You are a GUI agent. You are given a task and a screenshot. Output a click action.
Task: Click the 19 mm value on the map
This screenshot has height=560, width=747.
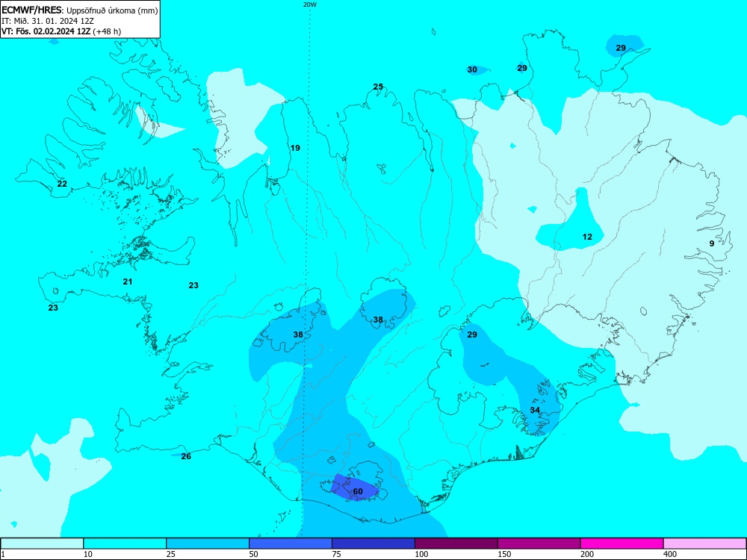click(295, 148)
